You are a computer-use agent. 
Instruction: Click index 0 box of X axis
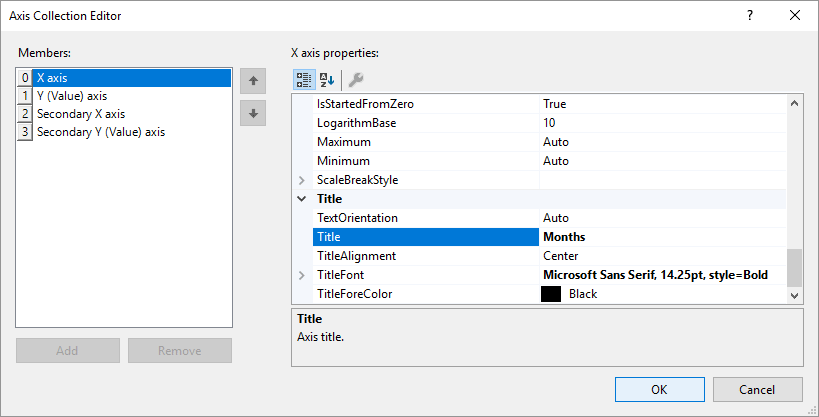tap(25, 78)
